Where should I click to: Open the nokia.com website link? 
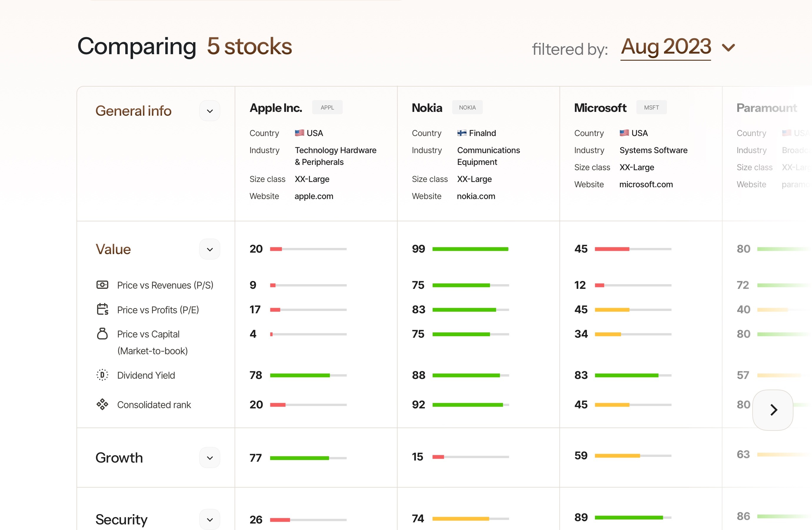476,196
